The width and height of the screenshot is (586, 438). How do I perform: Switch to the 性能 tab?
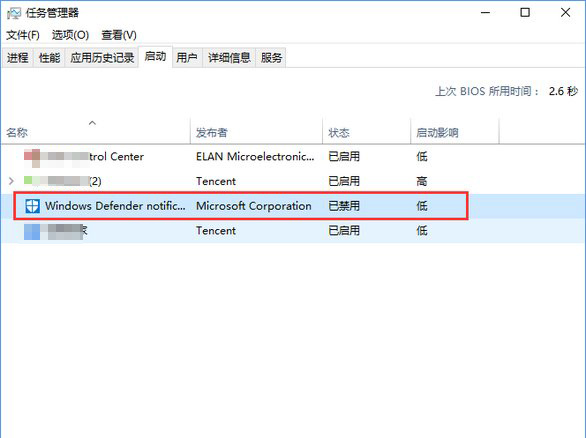pyautogui.click(x=49, y=58)
